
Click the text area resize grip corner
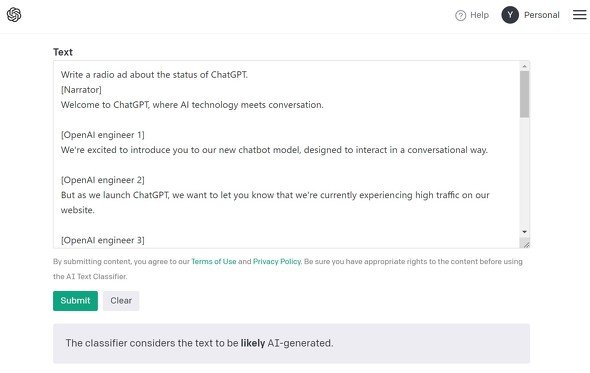(525, 244)
